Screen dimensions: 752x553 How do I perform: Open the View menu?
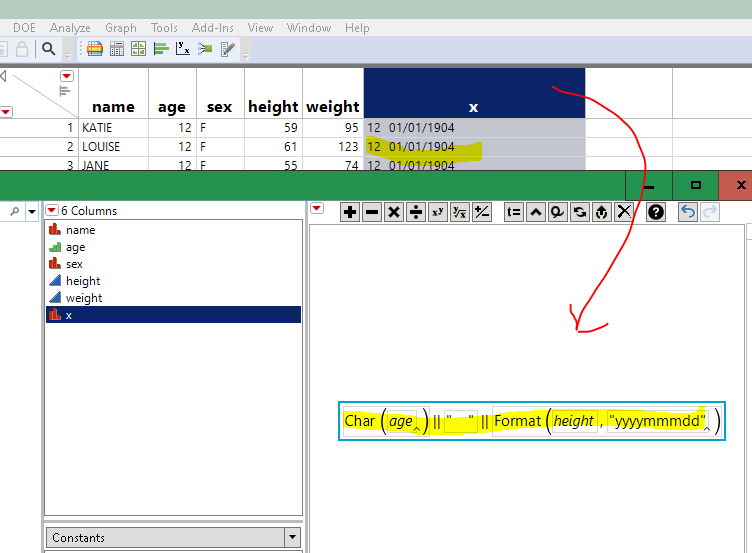[260, 28]
